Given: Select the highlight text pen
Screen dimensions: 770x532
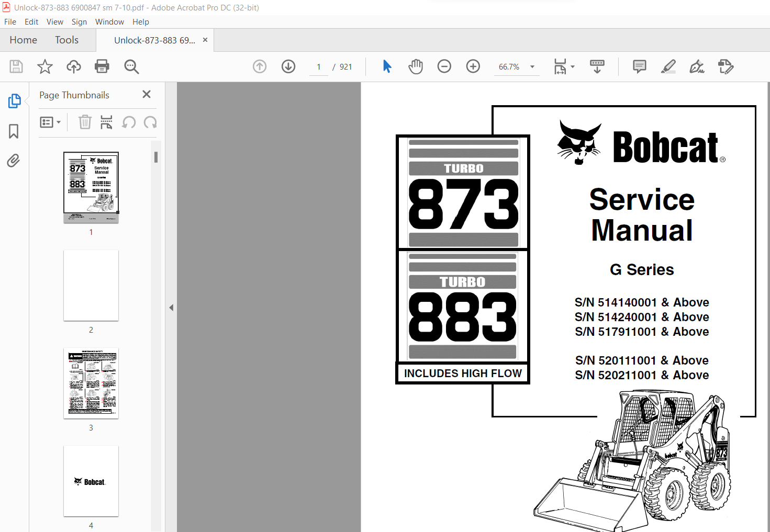Looking at the screenshot, I should coord(668,66).
